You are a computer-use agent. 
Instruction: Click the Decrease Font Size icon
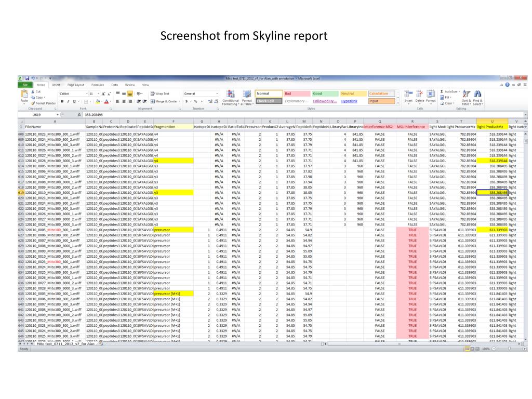[x=109, y=94]
